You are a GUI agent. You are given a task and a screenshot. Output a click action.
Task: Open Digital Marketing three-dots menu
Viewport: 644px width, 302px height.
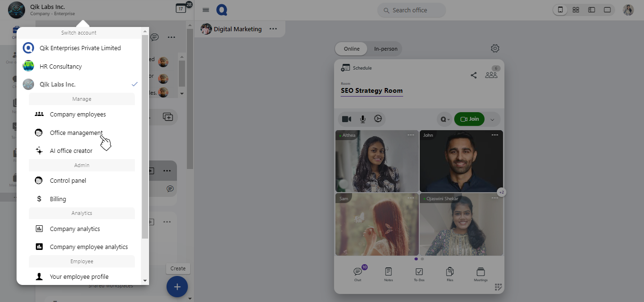[273, 29]
